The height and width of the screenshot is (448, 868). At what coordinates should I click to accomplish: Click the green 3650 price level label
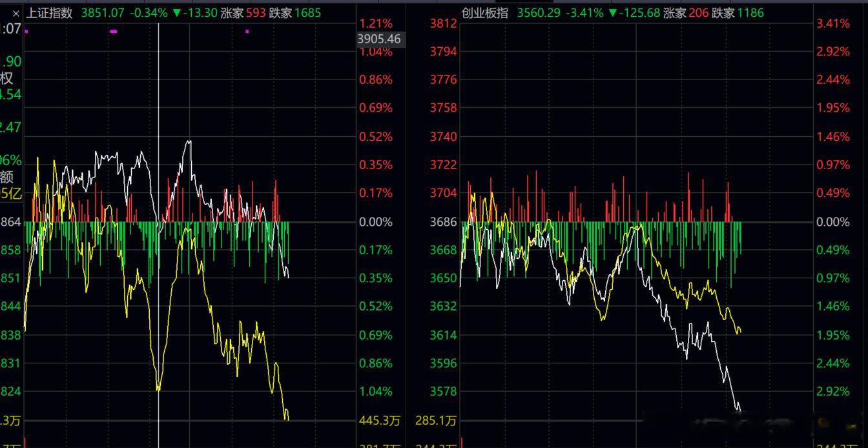[444, 278]
